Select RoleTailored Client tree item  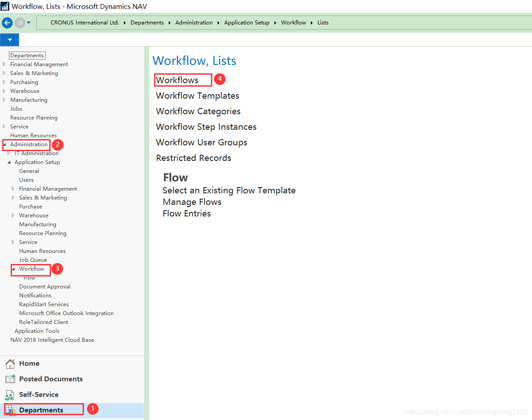point(44,322)
